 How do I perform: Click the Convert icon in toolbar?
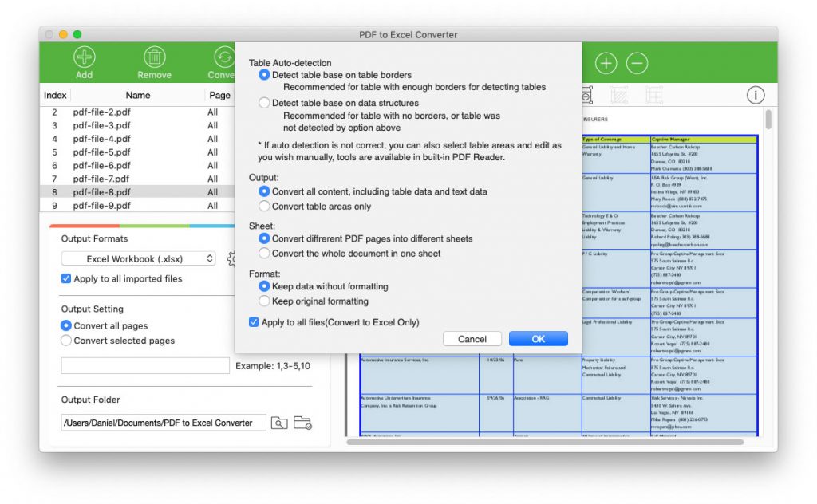coord(224,57)
